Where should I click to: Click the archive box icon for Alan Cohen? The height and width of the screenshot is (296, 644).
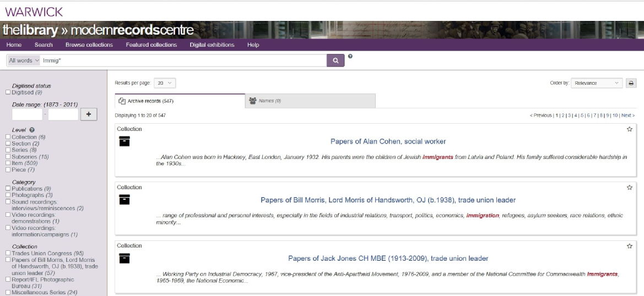point(125,142)
